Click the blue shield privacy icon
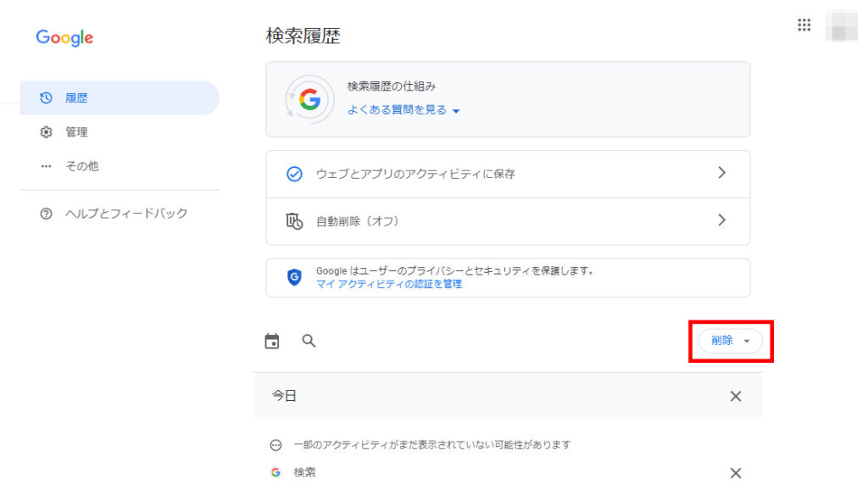The height and width of the screenshot is (484, 868). [x=294, y=277]
